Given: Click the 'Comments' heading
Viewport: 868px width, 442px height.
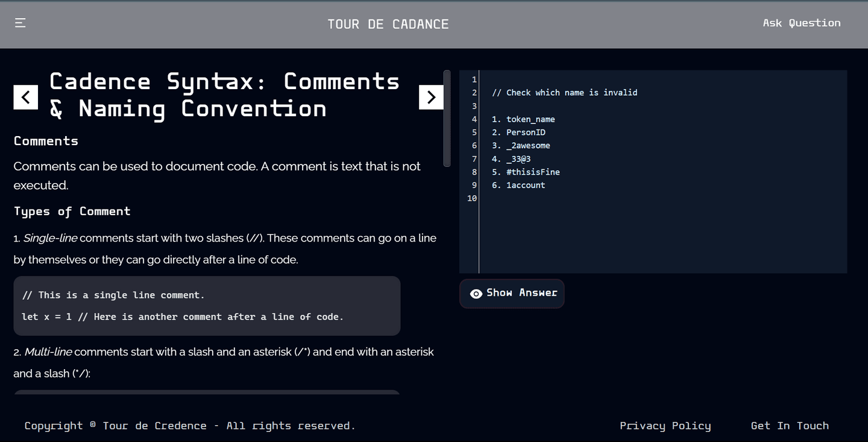Looking at the screenshot, I should pos(46,141).
